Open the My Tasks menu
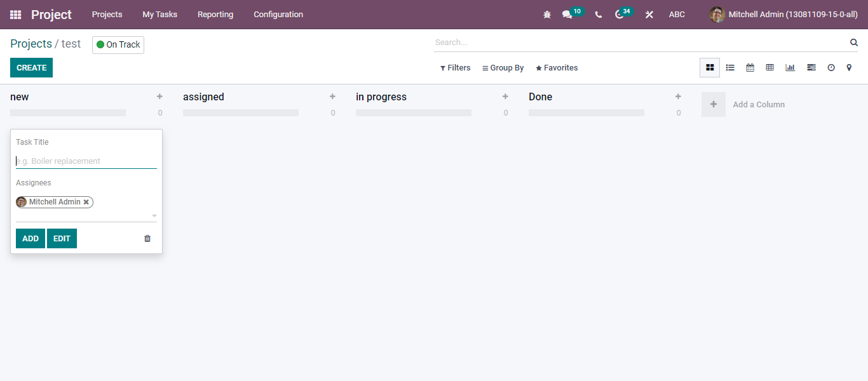This screenshot has height=381, width=868. pos(159,14)
